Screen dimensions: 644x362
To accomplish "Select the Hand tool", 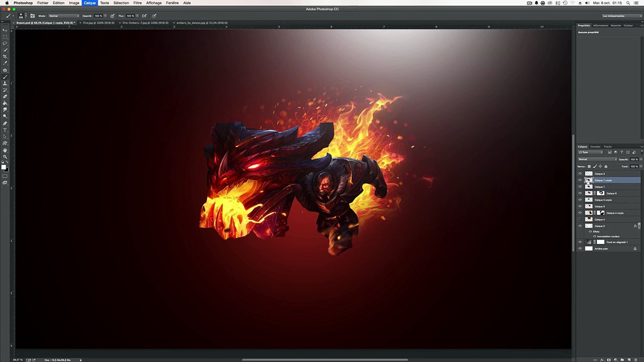I will [5, 150].
